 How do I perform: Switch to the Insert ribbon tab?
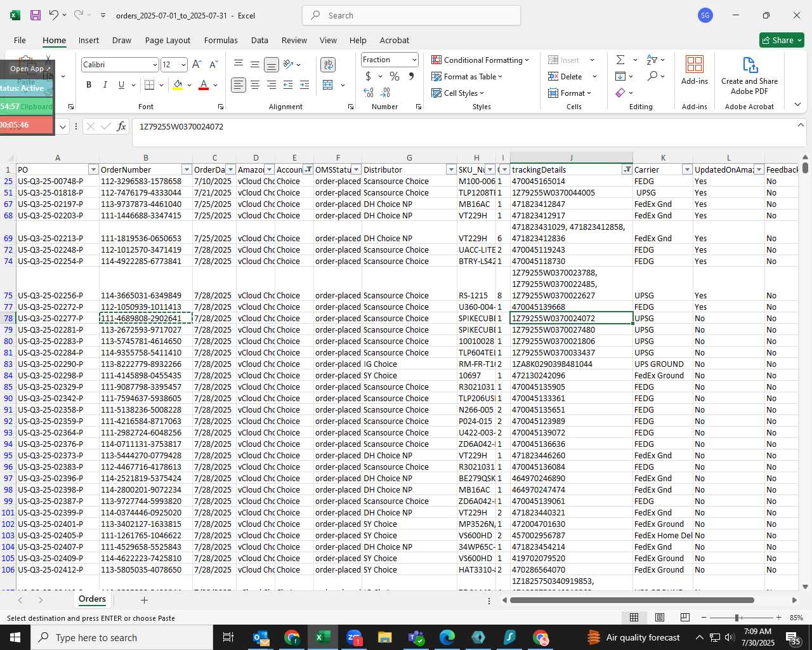[x=89, y=40]
